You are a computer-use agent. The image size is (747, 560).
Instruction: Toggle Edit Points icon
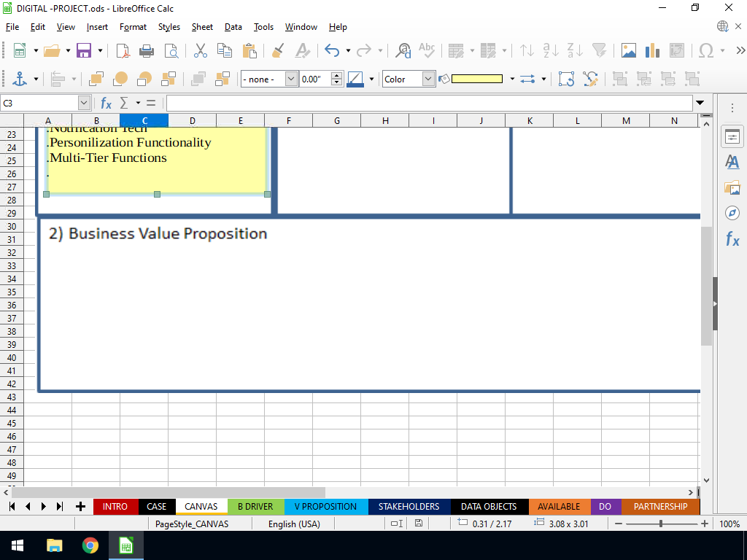[x=590, y=79]
